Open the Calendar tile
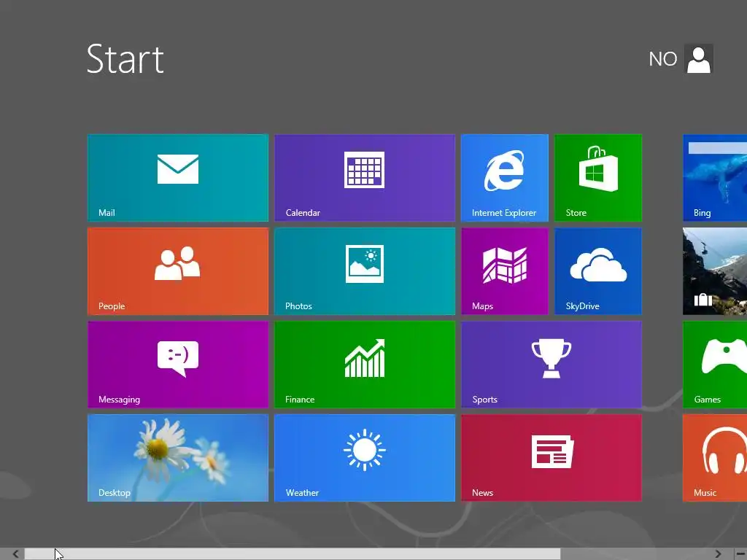This screenshot has height=560, width=747. point(365,178)
